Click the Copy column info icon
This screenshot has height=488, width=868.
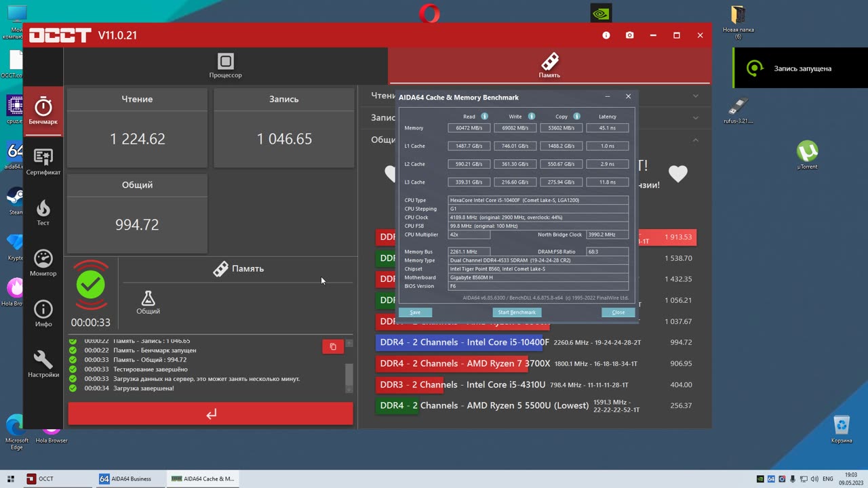pyautogui.click(x=576, y=117)
